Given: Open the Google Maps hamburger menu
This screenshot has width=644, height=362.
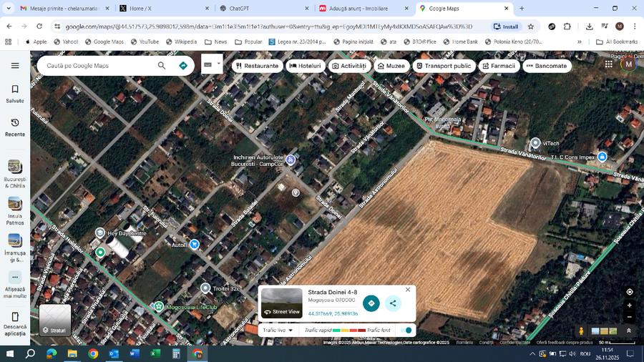Looking at the screenshot, I should (15, 65).
